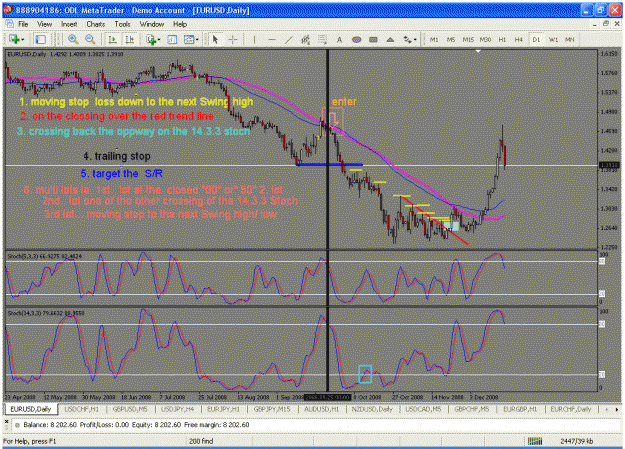Image resolution: width=625 pixels, height=449 pixels.
Task: Select the ellipse drawing tool
Action: pos(356,39)
